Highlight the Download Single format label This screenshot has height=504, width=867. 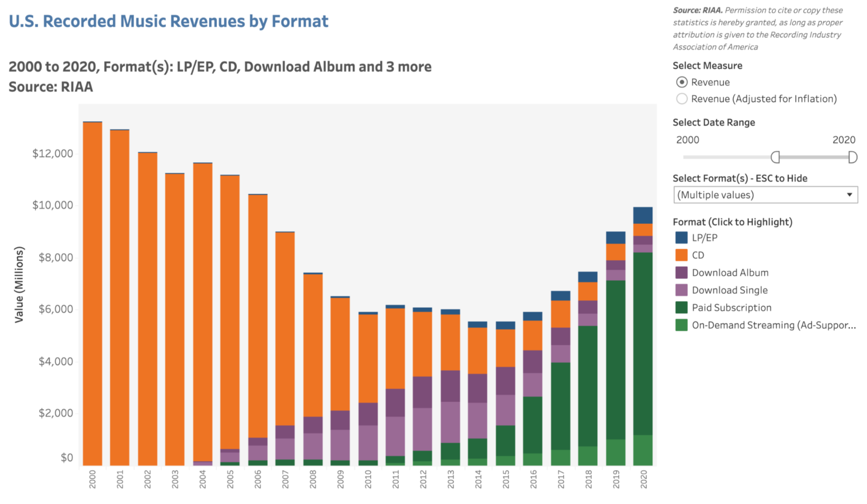point(730,290)
